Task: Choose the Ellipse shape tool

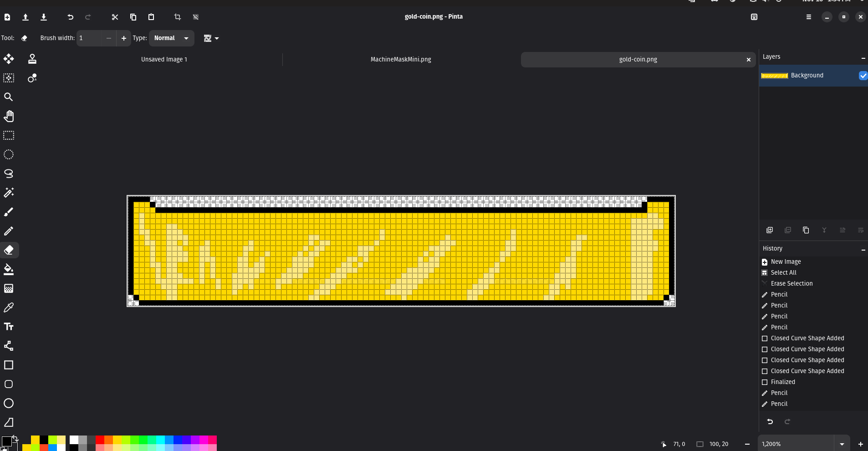Action: 9,403
